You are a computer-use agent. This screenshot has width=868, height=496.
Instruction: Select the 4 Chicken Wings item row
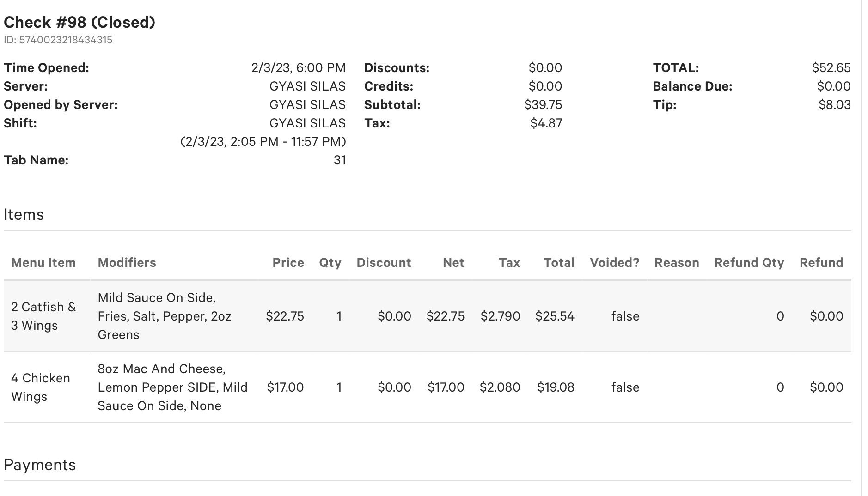pos(427,387)
